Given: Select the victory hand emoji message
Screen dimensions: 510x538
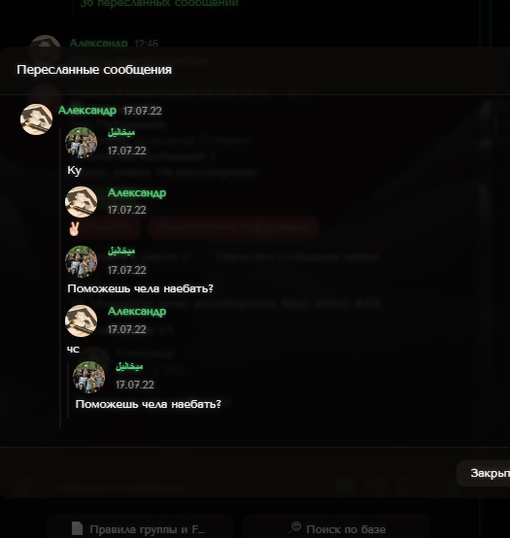Looking at the screenshot, I should [74, 229].
